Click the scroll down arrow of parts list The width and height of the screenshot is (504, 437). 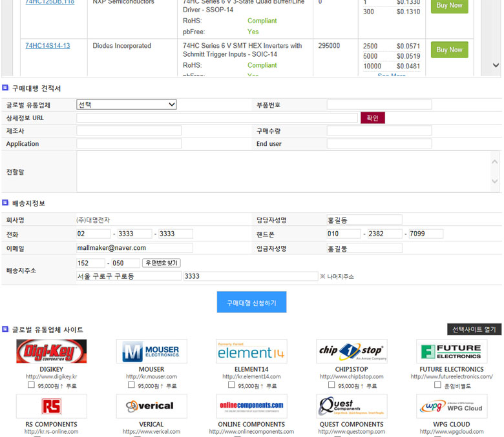point(496,65)
